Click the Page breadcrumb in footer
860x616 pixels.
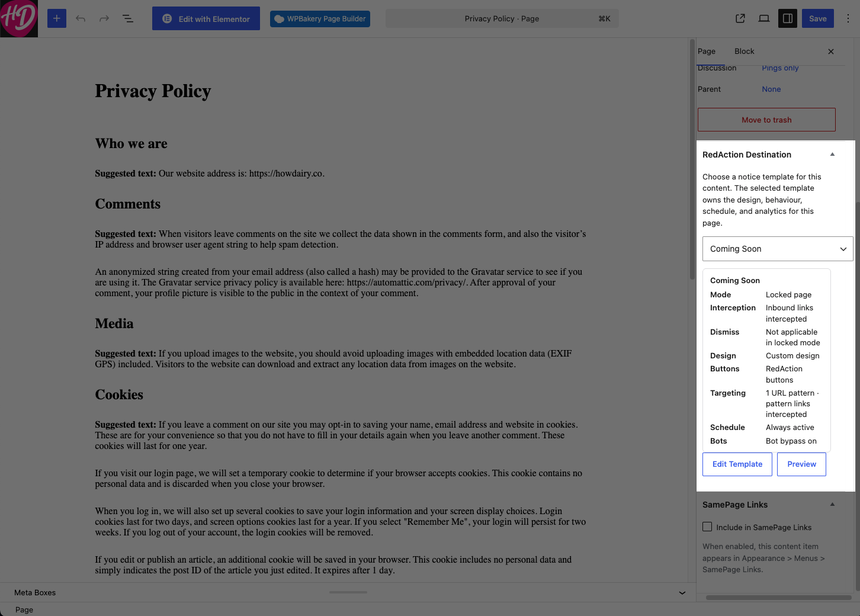point(24,610)
